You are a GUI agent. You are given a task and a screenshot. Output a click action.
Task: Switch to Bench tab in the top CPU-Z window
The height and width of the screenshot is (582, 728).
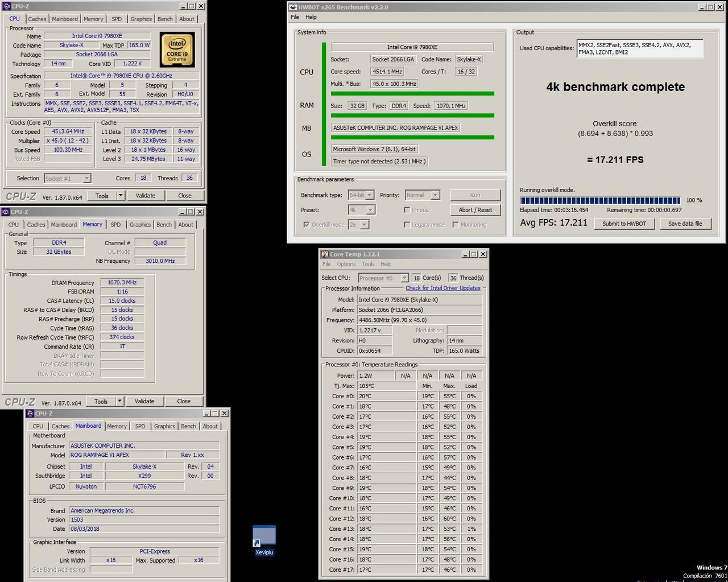click(165, 19)
